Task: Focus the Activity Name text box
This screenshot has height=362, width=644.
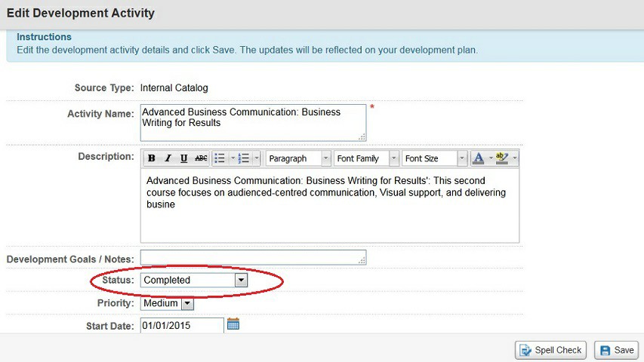Action: (x=253, y=123)
